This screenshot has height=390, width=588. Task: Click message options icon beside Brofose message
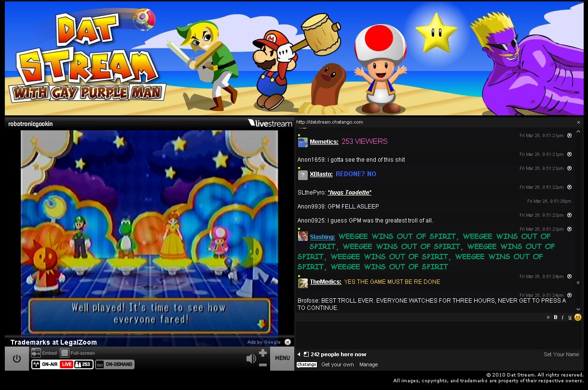point(569,295)
